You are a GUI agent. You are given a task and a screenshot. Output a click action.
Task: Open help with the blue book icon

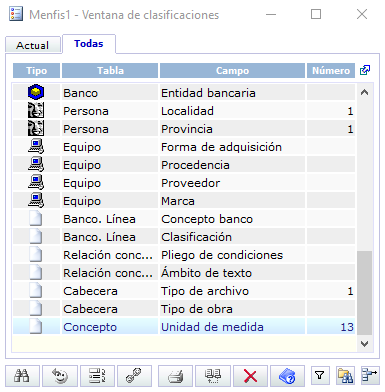tap(287, 376)
